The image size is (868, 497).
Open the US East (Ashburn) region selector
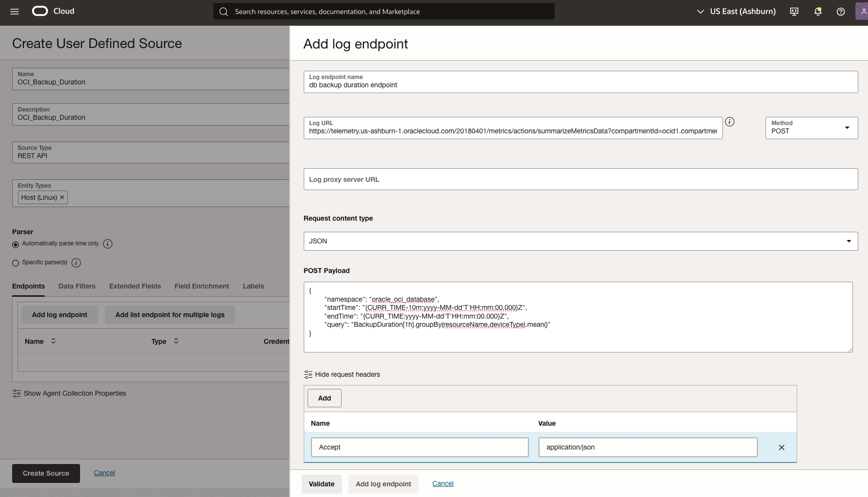pyautogui.click(x=738, y=11)
